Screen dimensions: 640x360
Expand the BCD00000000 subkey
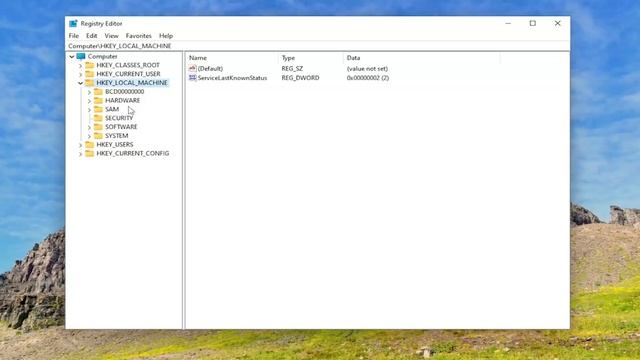pyautogui.click(x=89, y=92)
